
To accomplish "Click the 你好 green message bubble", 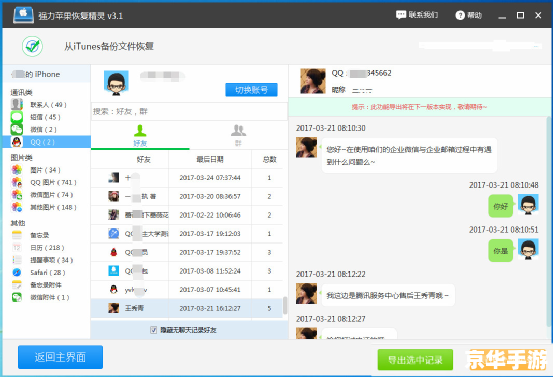I will pyautogui.click(x=500, y=206).
